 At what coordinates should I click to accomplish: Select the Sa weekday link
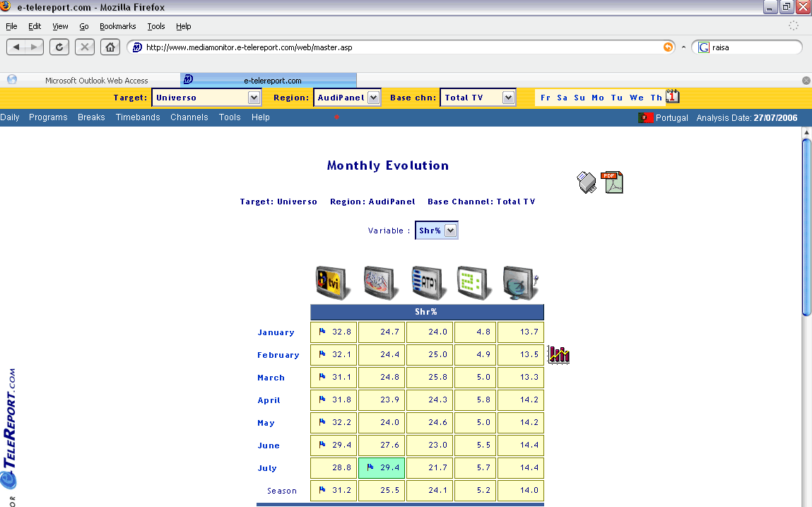pyautogui.click(x=562, y=98)
